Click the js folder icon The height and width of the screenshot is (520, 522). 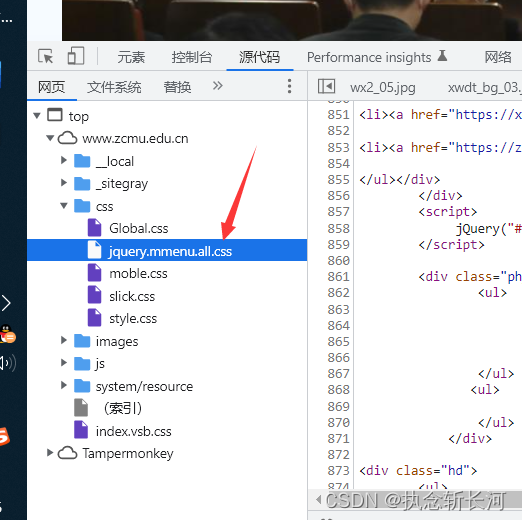[82, 363]
